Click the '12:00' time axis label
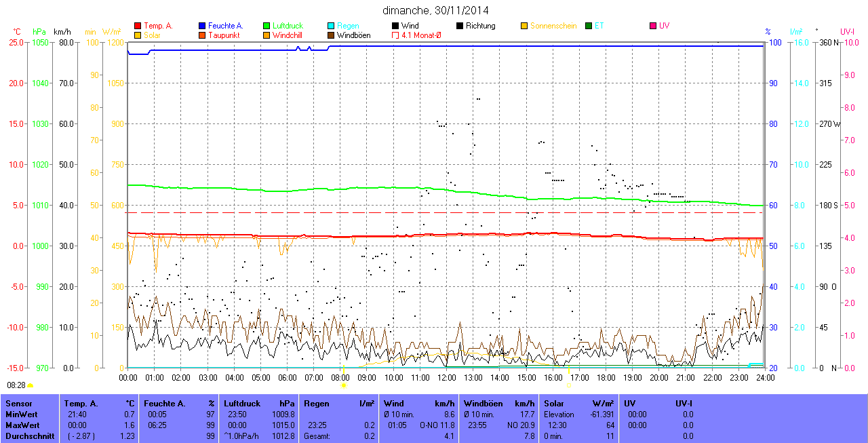The image size is (868, 443). tap(447, 377)
